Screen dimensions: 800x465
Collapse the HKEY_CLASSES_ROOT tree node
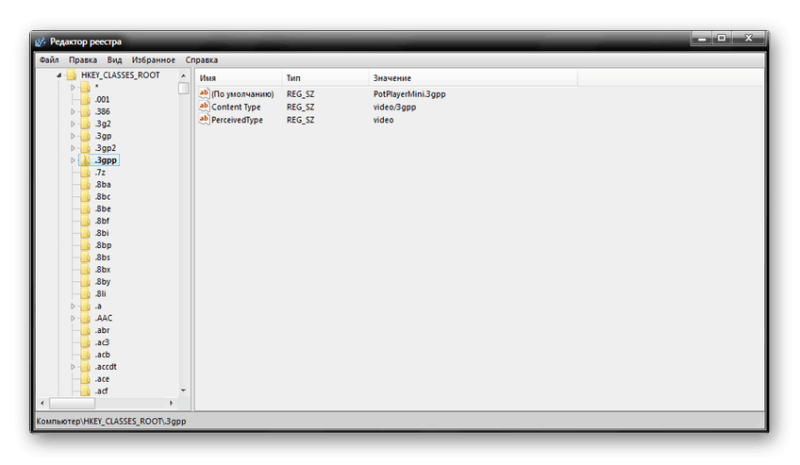[x=59, y=75]
